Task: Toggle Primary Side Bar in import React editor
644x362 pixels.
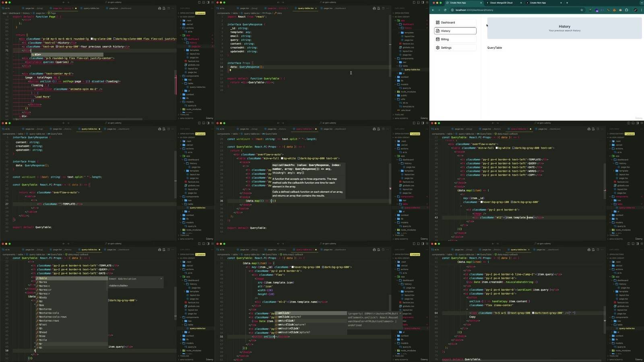Action: click(414, 2)
